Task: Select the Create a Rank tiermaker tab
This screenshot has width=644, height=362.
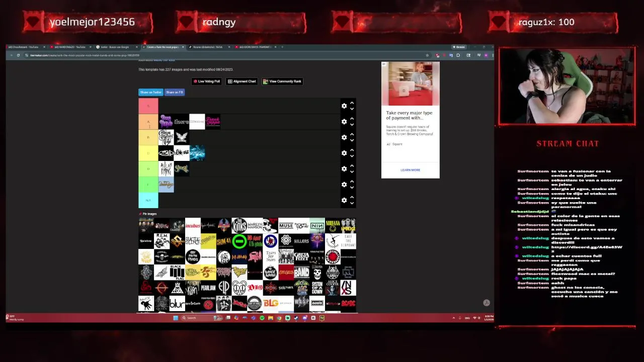Action: [163, 47]
